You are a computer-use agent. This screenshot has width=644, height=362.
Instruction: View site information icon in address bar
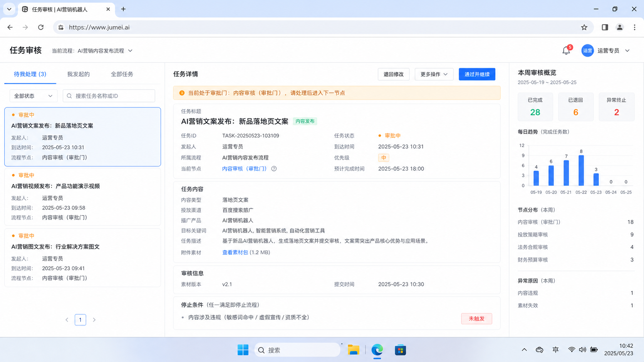(61, 27)
